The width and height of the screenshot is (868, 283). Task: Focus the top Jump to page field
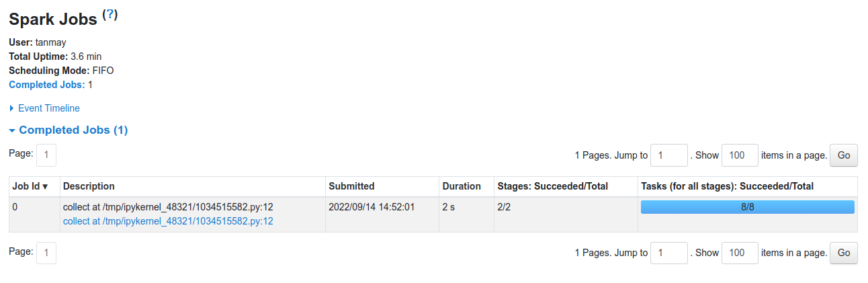(x=669, y=155)
